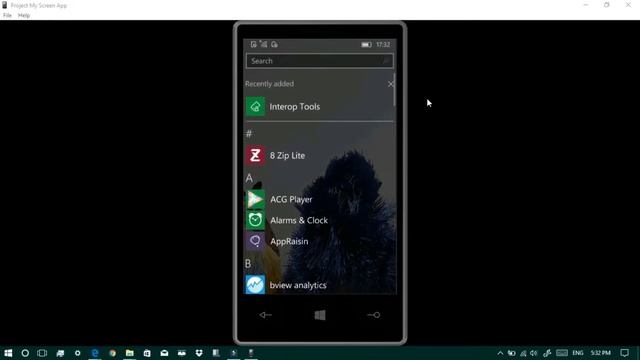Launch ACG Player via its icon

[x=255, y=200]
